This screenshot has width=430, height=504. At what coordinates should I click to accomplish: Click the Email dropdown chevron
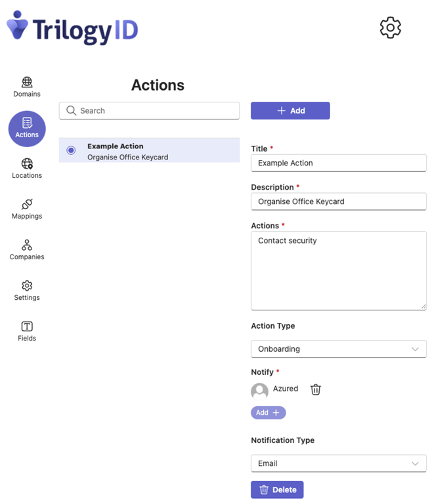pyautogui.click(x=415, y=463)
